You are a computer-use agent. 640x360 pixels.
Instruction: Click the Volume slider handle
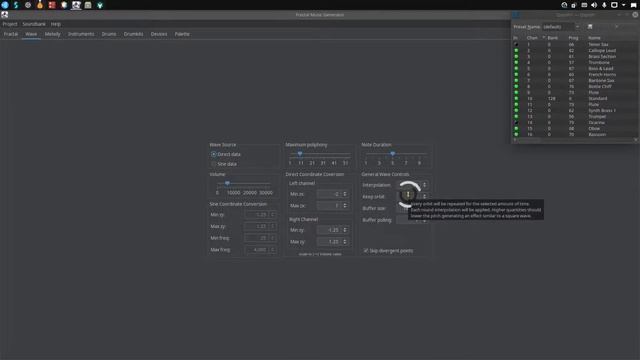(227, 183)
